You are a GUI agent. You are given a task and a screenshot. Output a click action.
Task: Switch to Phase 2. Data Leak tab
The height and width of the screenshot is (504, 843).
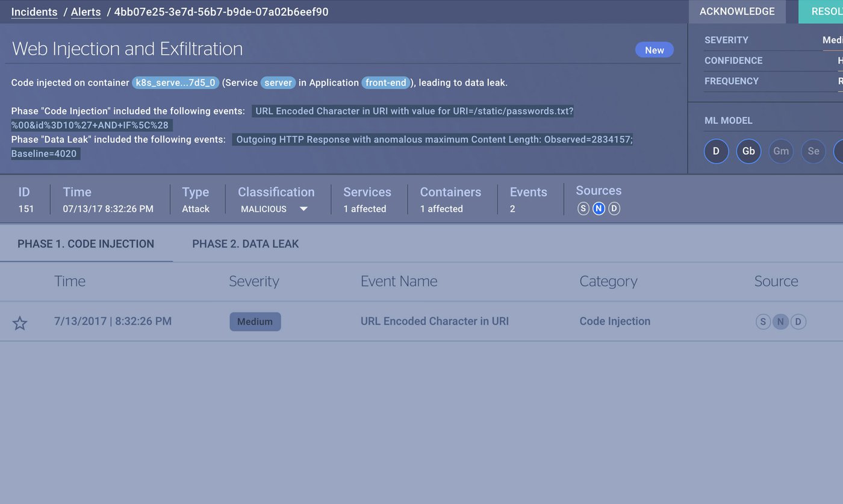[245, 244]
